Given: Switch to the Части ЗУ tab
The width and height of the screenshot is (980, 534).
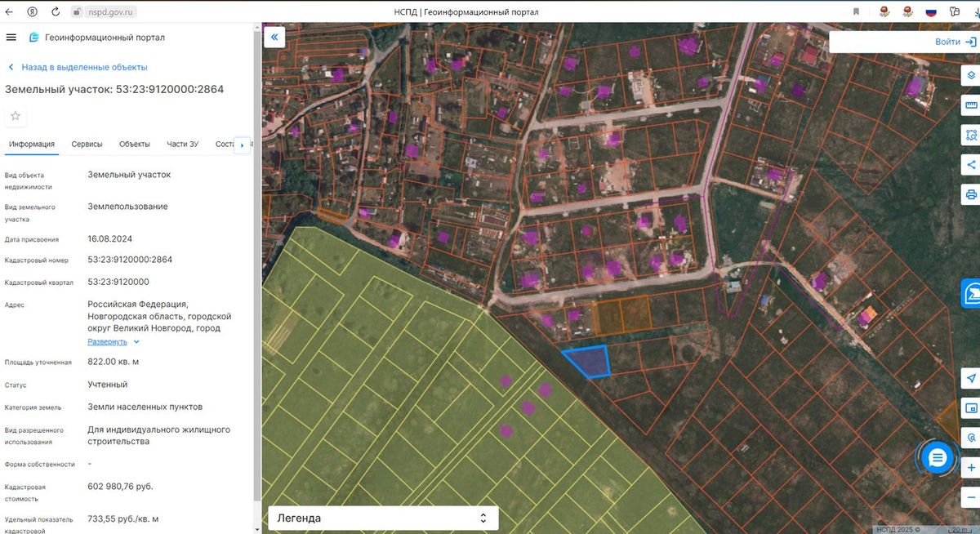Looking at the screenshot, I should (x=183, y=145).
